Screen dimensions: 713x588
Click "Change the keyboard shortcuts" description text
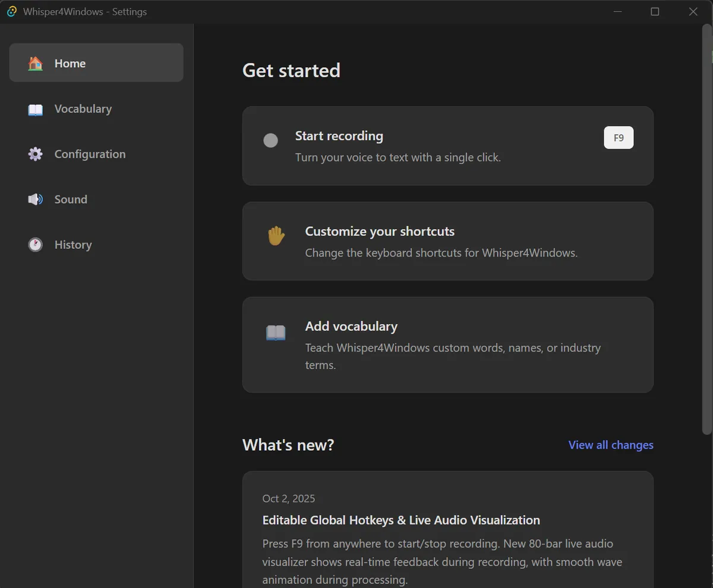(x=441, y=252)
